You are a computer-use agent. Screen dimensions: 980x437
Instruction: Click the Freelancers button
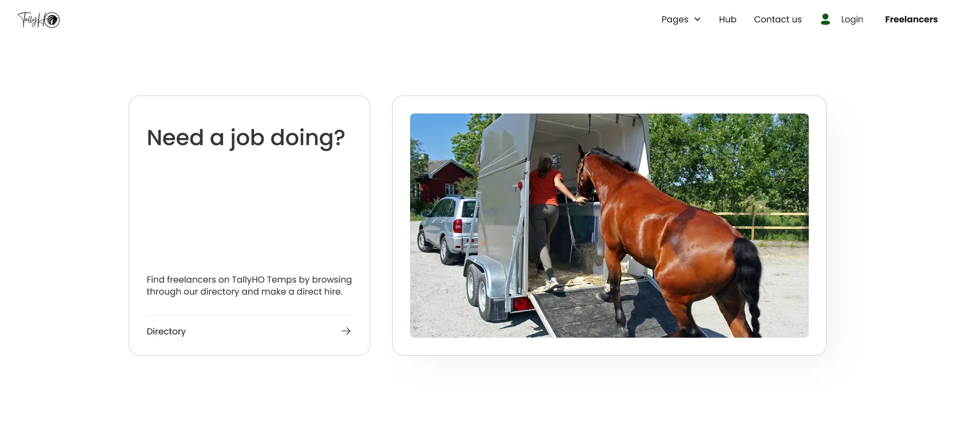pyautogui.click(x=911, y=20)
